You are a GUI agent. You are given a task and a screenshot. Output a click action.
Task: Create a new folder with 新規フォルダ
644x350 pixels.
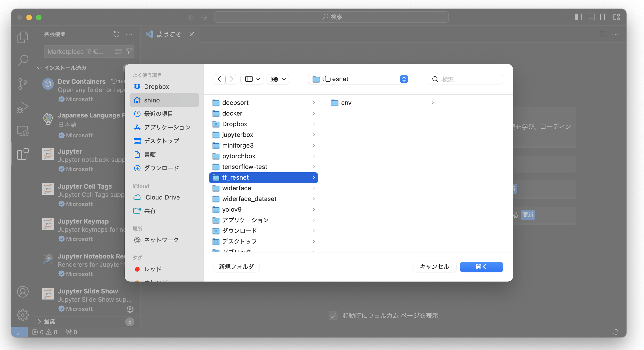[236, 267]
